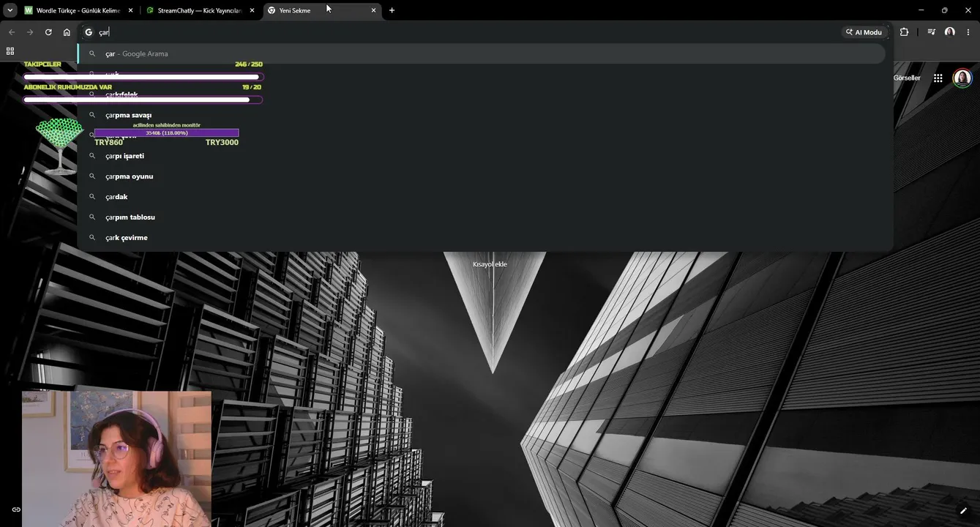This screenshot has height=527, width=980.
Task: Open the media controls icon
Action: (x=931, y=32)
